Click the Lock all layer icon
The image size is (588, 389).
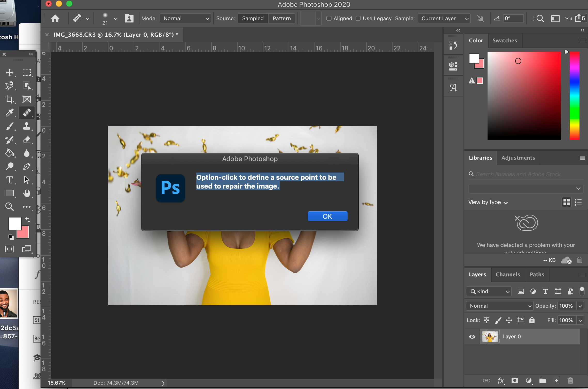[532, 320]
